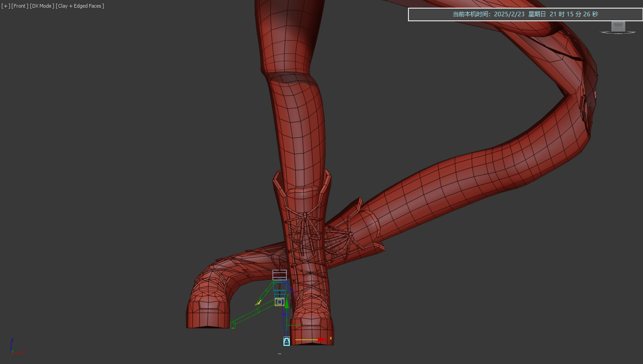Open the [Front] point-of-view viewport menu
643x364 pixels.
coord(19,6)
